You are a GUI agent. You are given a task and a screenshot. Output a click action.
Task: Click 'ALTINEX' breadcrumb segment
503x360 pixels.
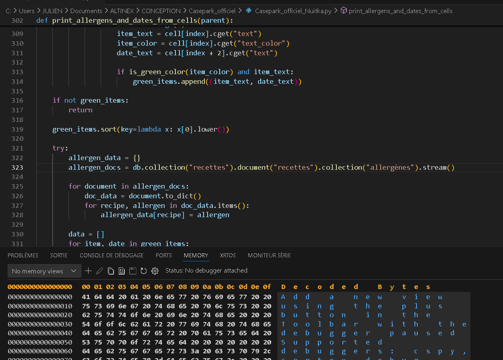pos(122,11)
